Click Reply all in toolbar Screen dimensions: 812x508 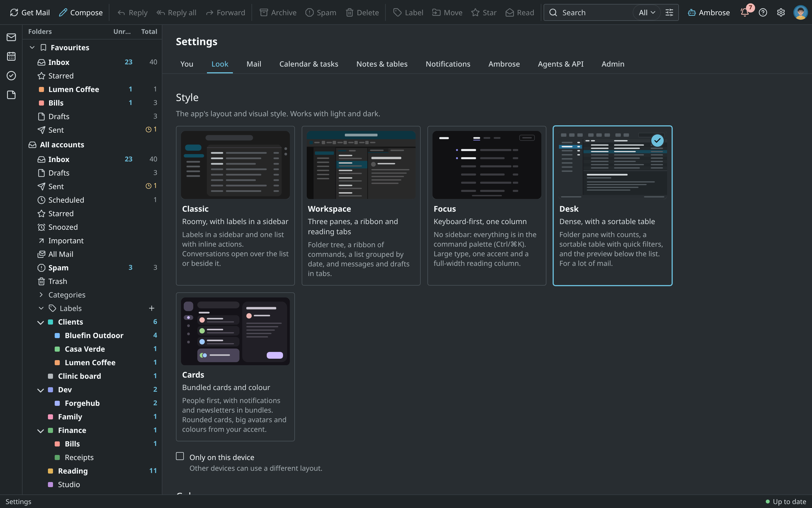click(176, 12)
